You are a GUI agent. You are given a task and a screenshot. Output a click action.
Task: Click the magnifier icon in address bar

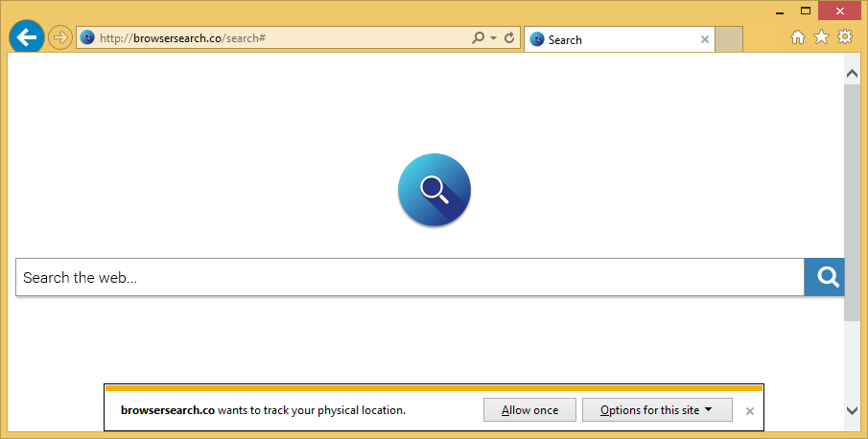[x=478, y=38]
